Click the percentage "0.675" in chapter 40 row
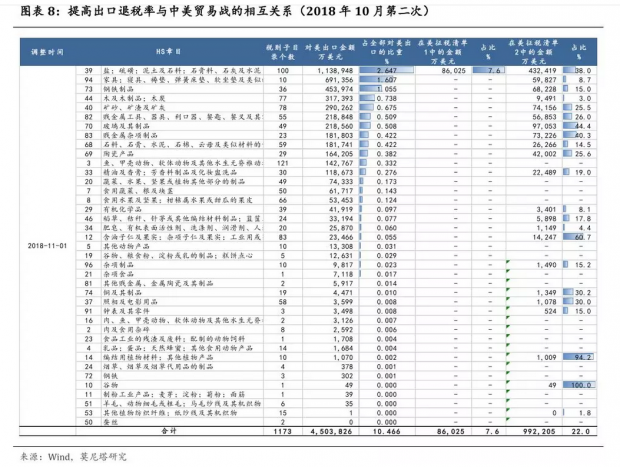 tap(387, 108)
